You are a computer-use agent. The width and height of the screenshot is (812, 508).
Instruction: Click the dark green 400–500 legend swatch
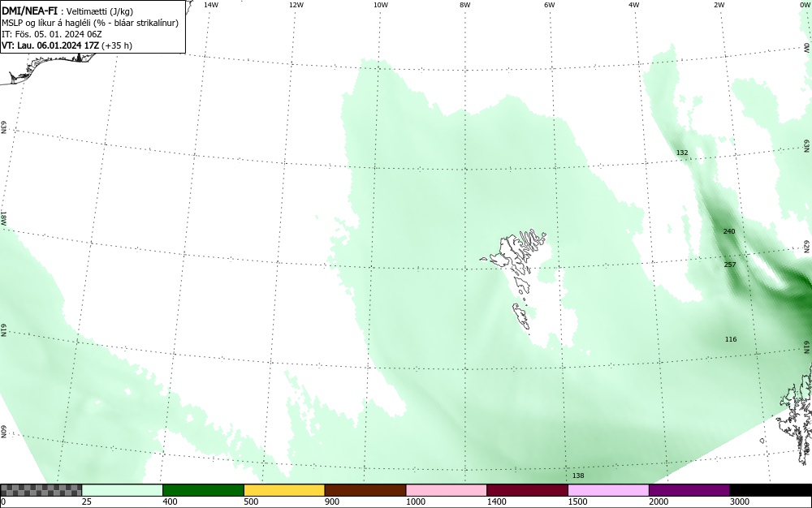coord(203,490)
